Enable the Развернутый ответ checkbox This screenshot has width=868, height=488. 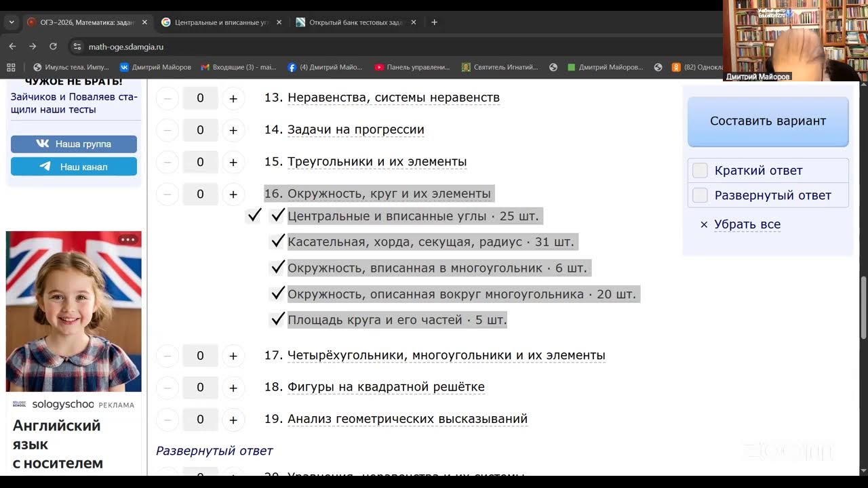(700, 196)
